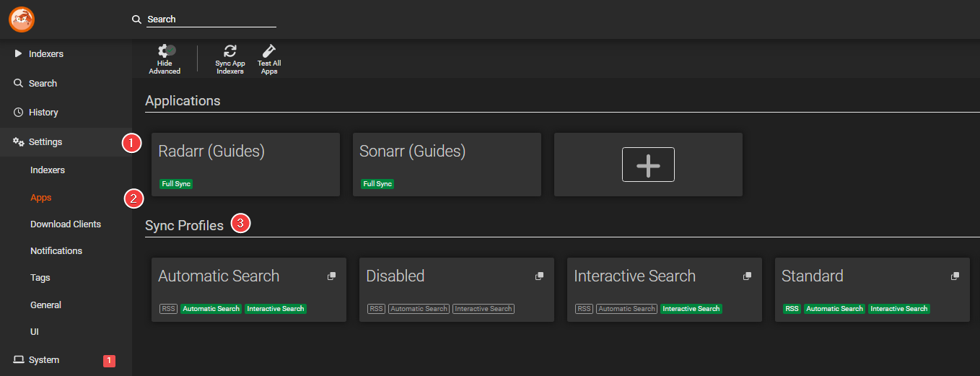
Task: Open Notifications settings page
Action: click(56, 251)
